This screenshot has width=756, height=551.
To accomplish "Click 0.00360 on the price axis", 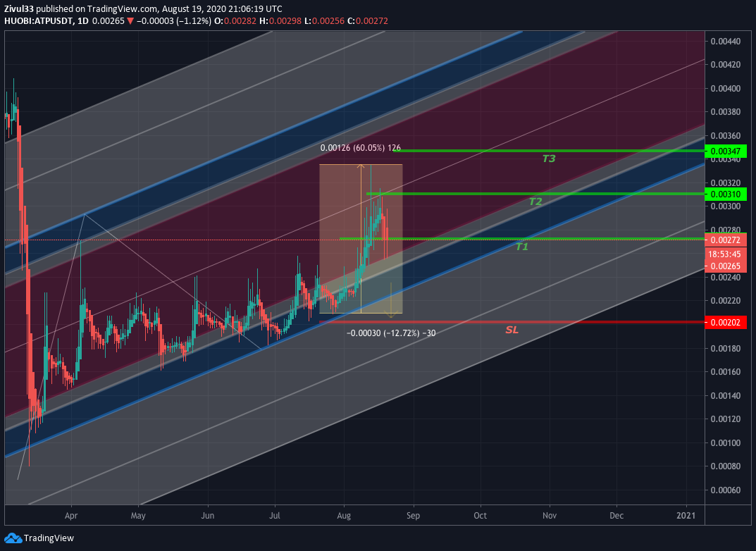I will 726,136.
